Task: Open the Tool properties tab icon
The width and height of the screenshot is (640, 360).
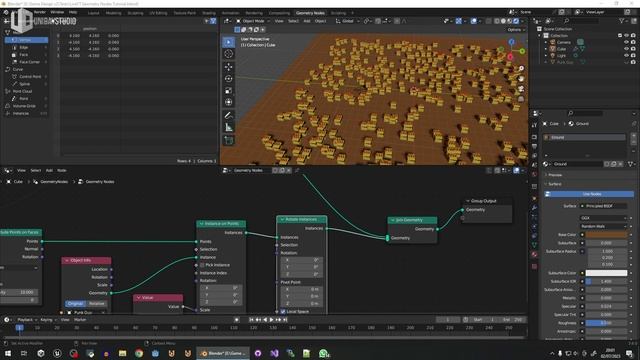Action: click(x=534, y=125)
